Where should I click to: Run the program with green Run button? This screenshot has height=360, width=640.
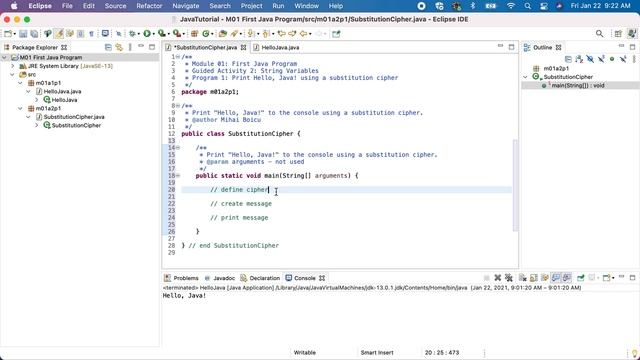(147, 34)
